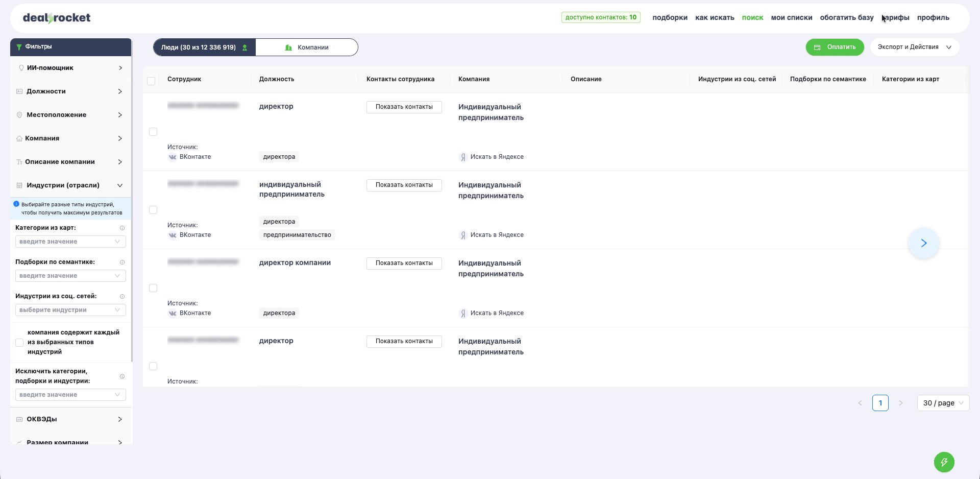This screenshot has height=479, width=980.
Task: Open the Индустрии из соц. сетей dropdown
Action: click(70, 310)
